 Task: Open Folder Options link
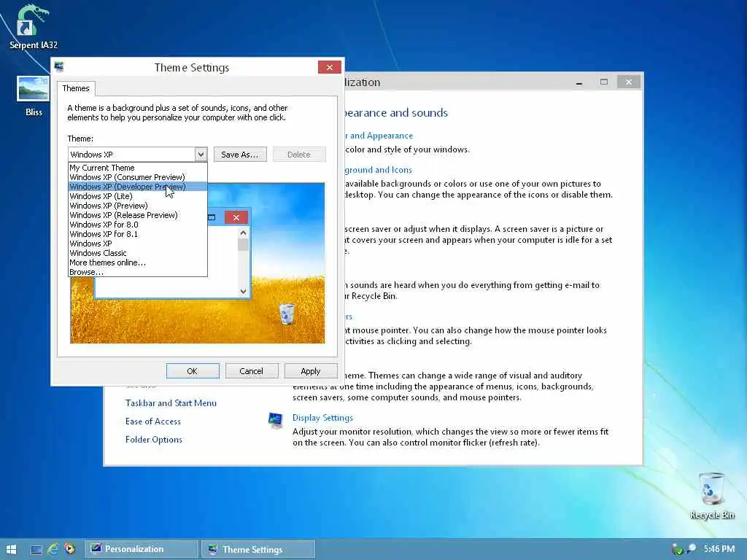click(153, 440)
